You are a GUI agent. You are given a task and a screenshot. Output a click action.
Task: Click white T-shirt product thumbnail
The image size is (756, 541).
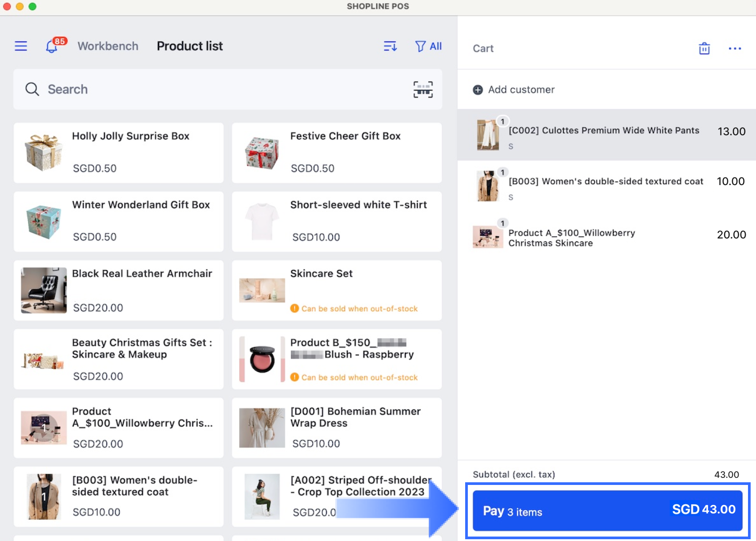[x=262, y=221]
